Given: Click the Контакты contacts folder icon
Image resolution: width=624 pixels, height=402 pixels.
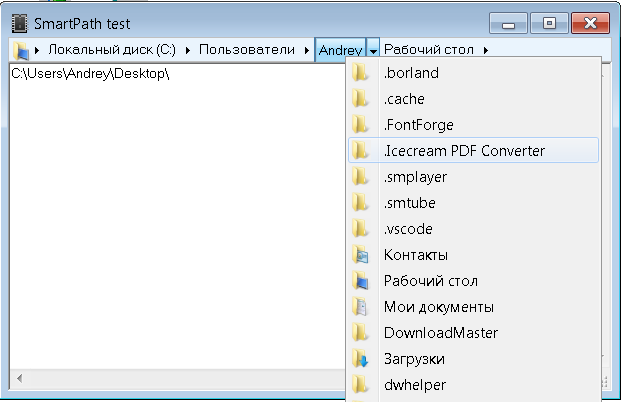Looking at the screenshot, I should pos(361,255).
